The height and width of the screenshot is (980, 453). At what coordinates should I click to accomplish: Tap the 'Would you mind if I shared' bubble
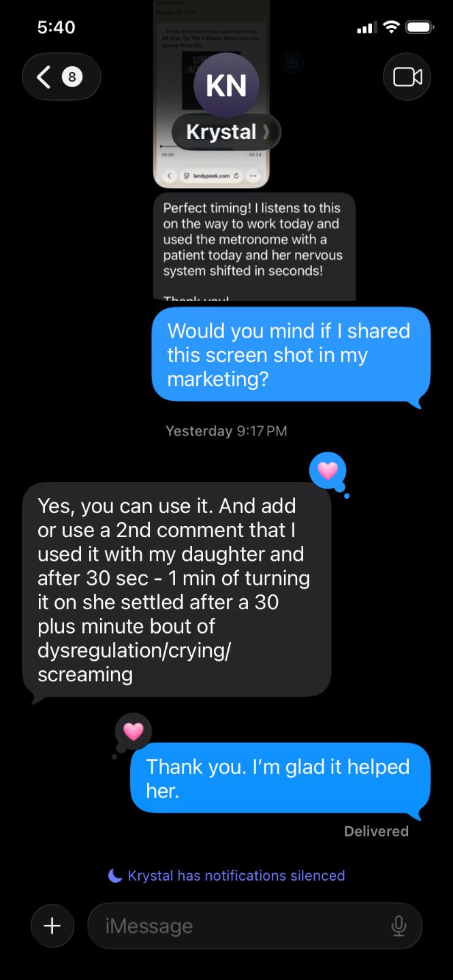click(x=291, y=355)
